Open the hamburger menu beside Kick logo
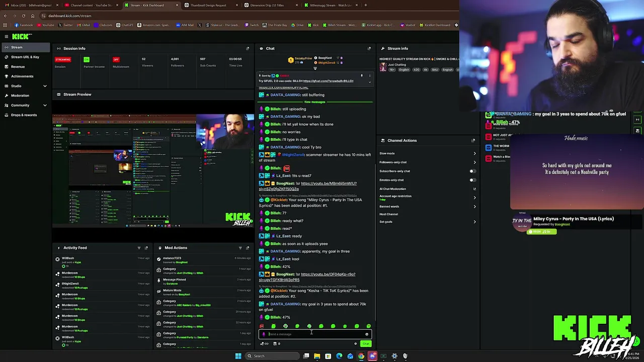The width and height of the screenshot is (644, 362). point(6,36)
